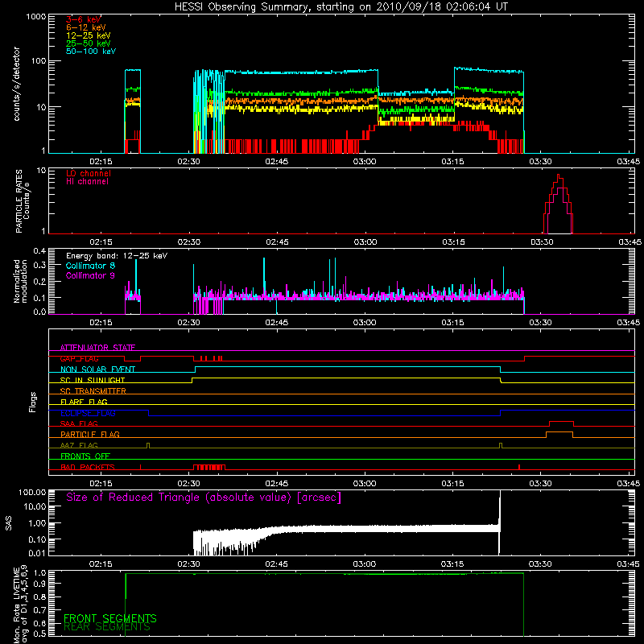Click the Flags panel axis label
This screenshot has height=644, width=644.
(x=33, y=402)
